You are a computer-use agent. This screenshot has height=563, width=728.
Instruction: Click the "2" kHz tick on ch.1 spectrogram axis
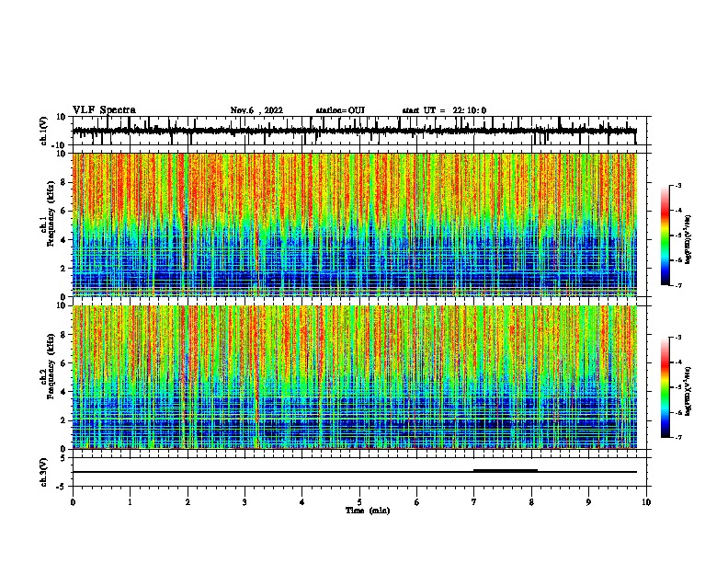63,269
